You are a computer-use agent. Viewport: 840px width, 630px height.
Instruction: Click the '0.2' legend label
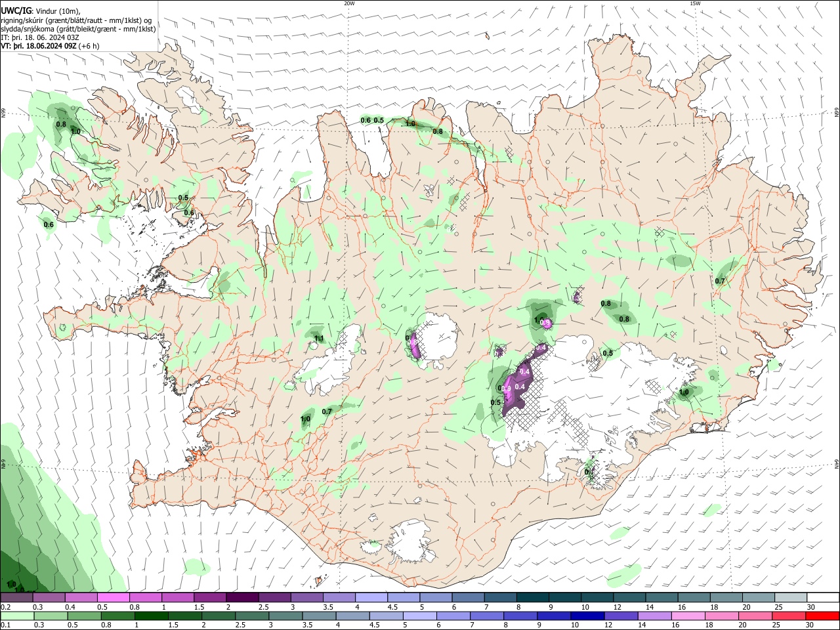[x=6, y=607]
